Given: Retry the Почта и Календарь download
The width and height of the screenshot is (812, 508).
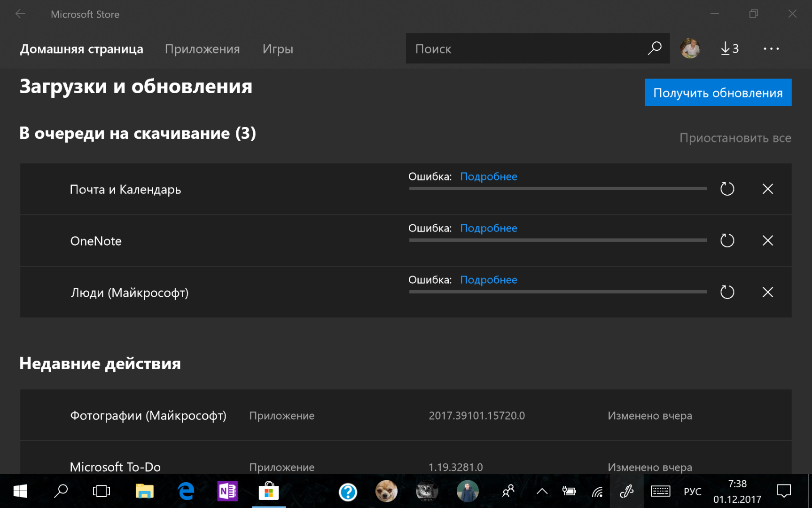Looking at the screenshot, I should coord(727,189).
